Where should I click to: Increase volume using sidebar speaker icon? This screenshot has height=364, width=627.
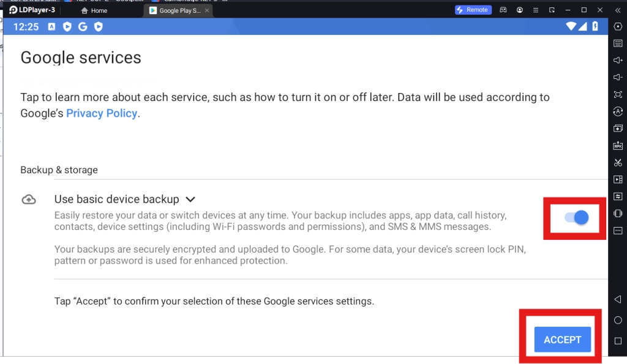(x=618, y=61)
